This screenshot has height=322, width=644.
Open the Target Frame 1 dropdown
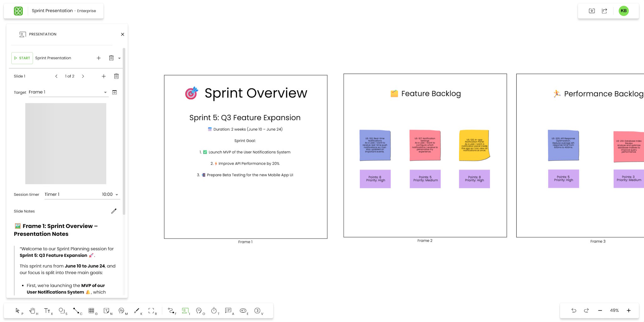(69, 92)
